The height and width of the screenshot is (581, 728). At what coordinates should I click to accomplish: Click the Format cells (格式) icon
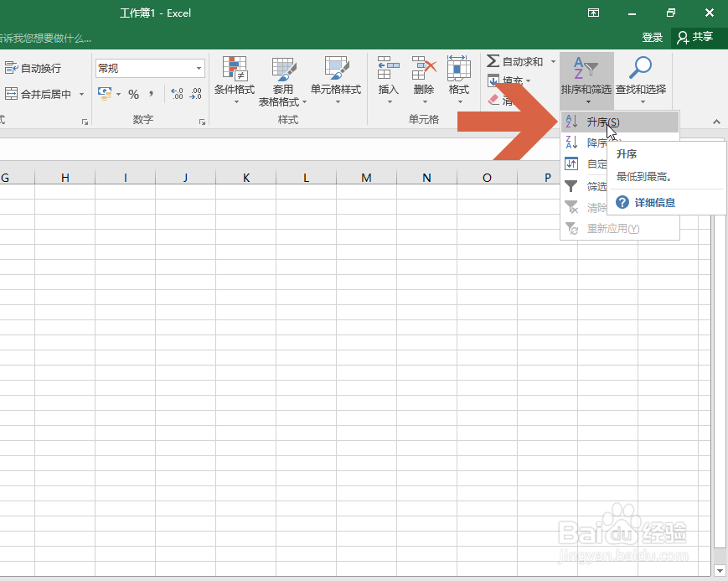point(459,68)
